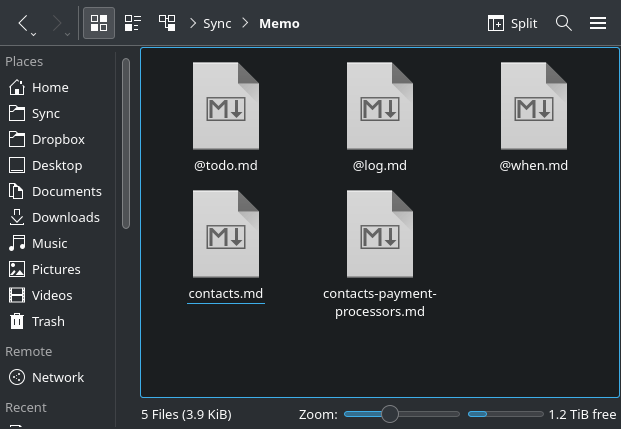Open the search icon in toolbar
The height and width of the screenshot is (429, 621).
564,23
